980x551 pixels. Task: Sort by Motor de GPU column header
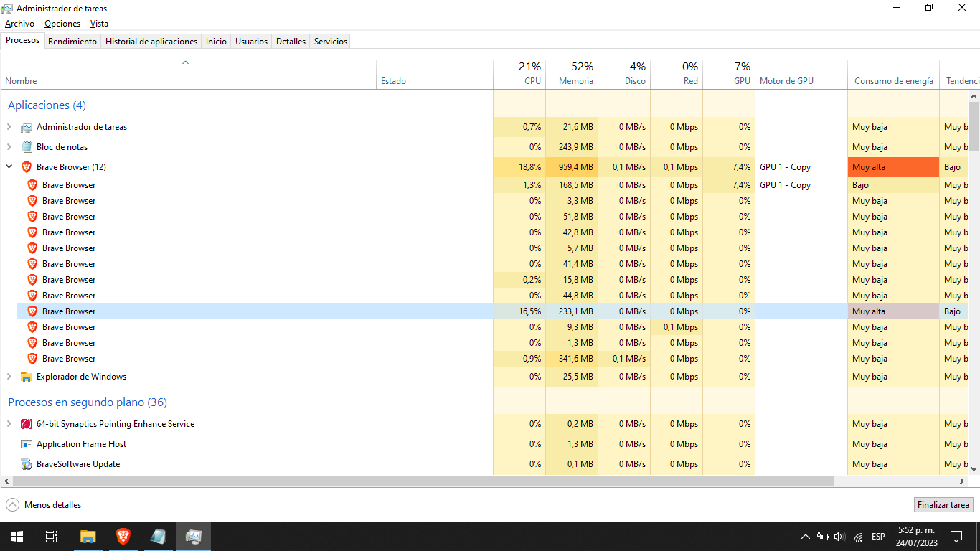pos(801,74)
